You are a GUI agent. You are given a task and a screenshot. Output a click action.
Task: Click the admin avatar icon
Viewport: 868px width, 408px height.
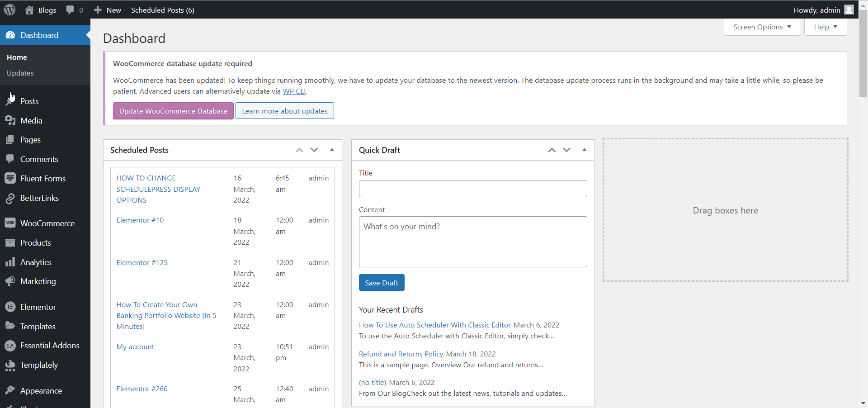point(849,9)
